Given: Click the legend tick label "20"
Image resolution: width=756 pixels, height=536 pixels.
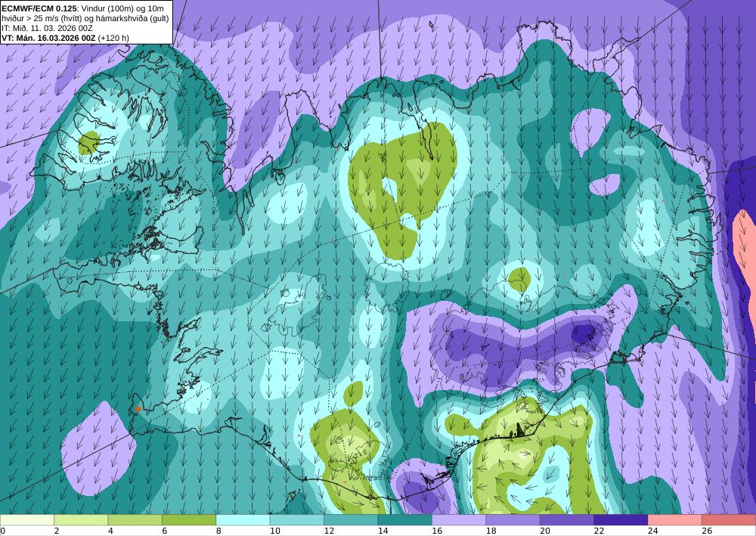Looking at the screenshot, I should pyautogui.click(x=545, y=531).
